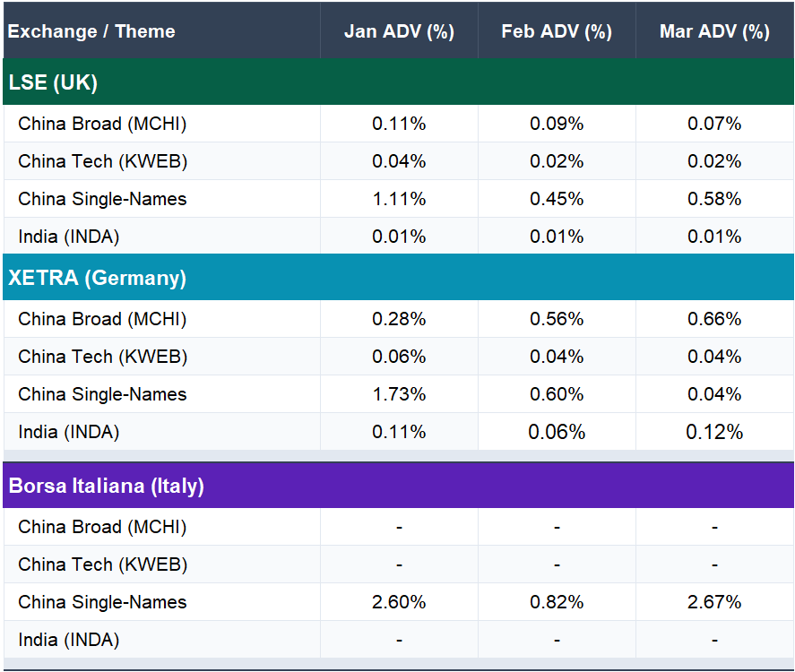This screenshot has width=795, height=672.
Task: Select XETRA India Feb value 0.06%
Action: [x=557, y=432]
